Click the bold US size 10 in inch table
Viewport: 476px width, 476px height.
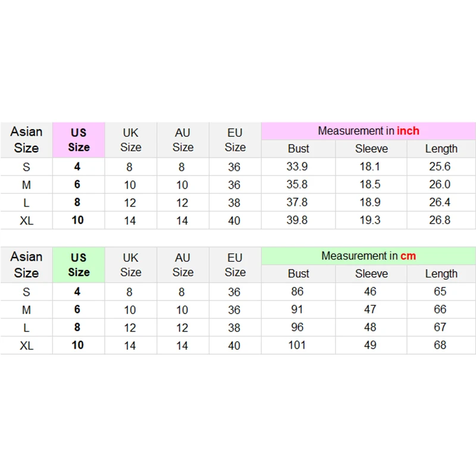click(x=78, y=220)
